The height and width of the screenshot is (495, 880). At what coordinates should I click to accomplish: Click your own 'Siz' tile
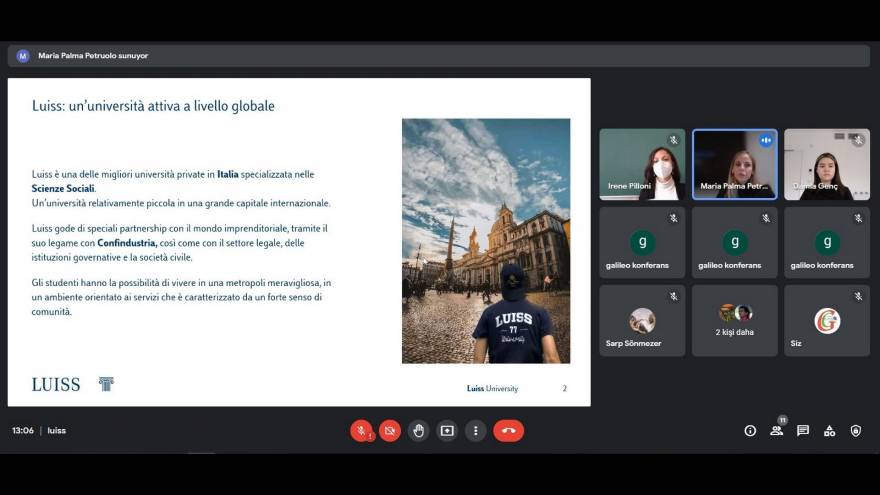tap(827, 320)
